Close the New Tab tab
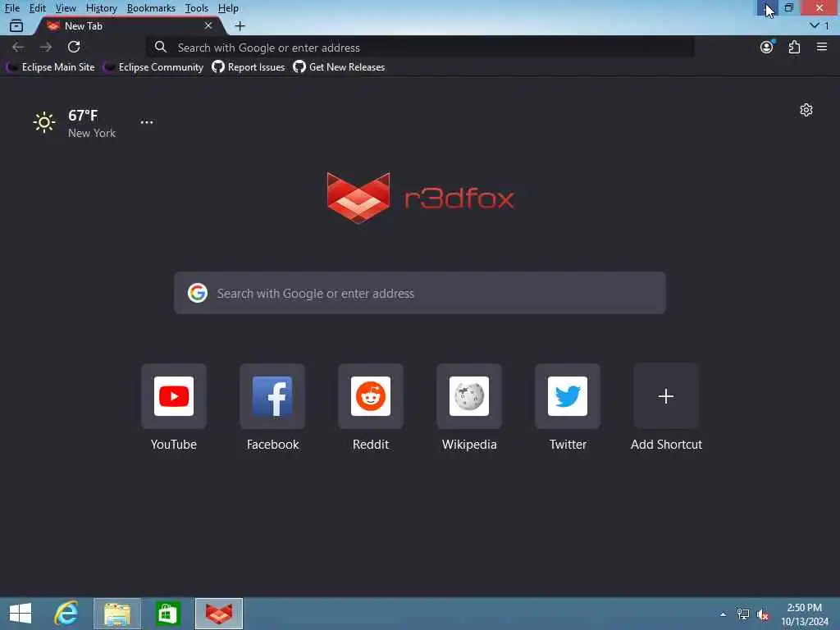The height and width of the screenshot is (630, 840). click(208, 25)
